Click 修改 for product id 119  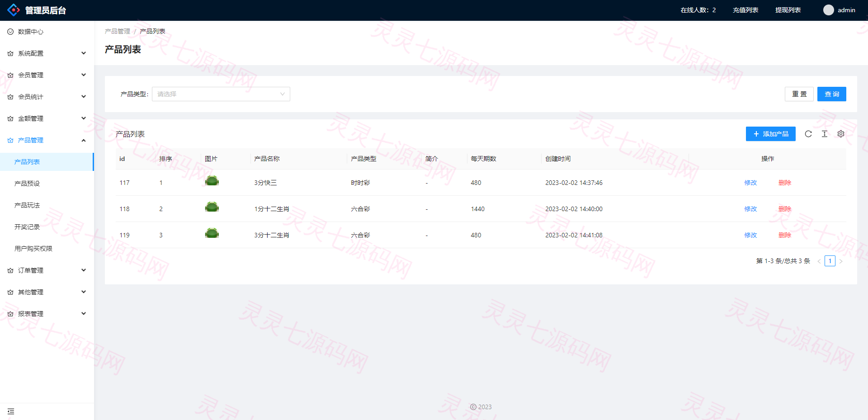coord(750,235)
